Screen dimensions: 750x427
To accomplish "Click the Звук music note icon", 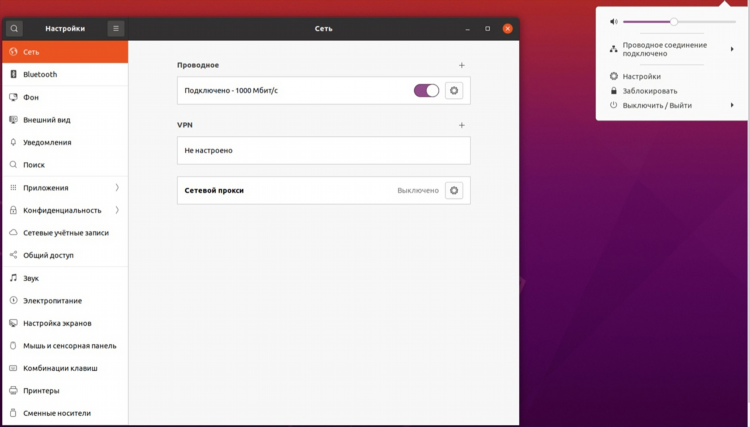I will (13, 278).
